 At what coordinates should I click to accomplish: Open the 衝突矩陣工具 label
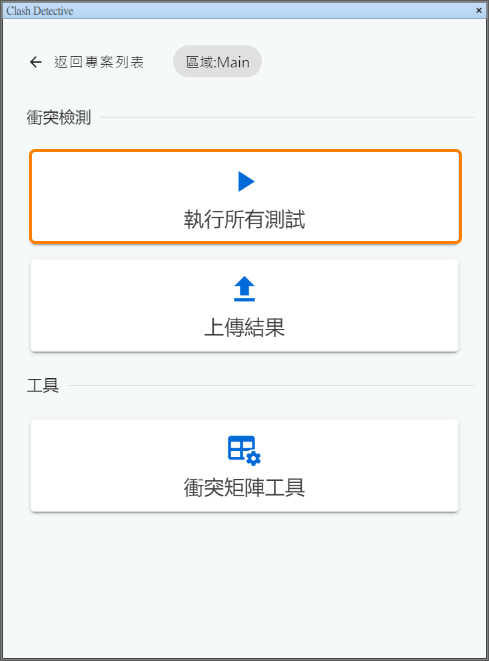(x=244, y=488)
